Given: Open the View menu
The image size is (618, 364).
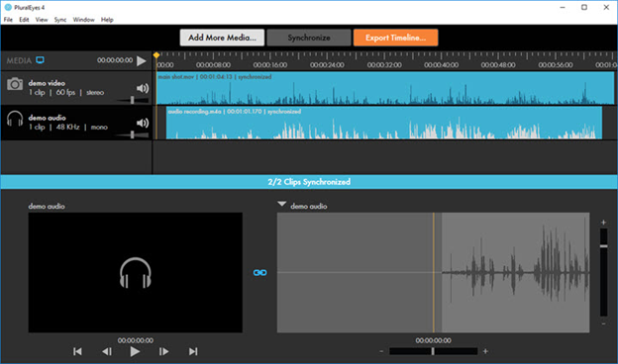Looking at the screenshot, I should (x=42, y=20).
